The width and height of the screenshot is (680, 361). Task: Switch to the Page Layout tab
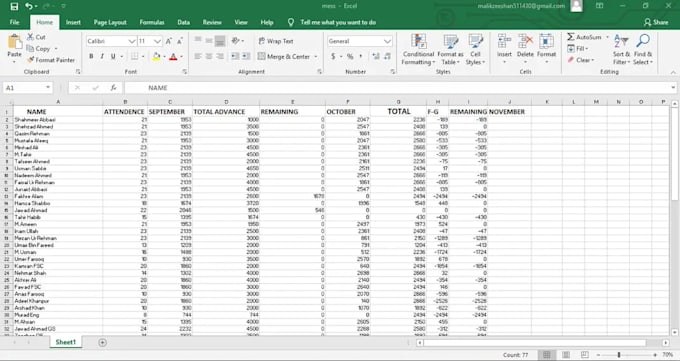[110, 22]
